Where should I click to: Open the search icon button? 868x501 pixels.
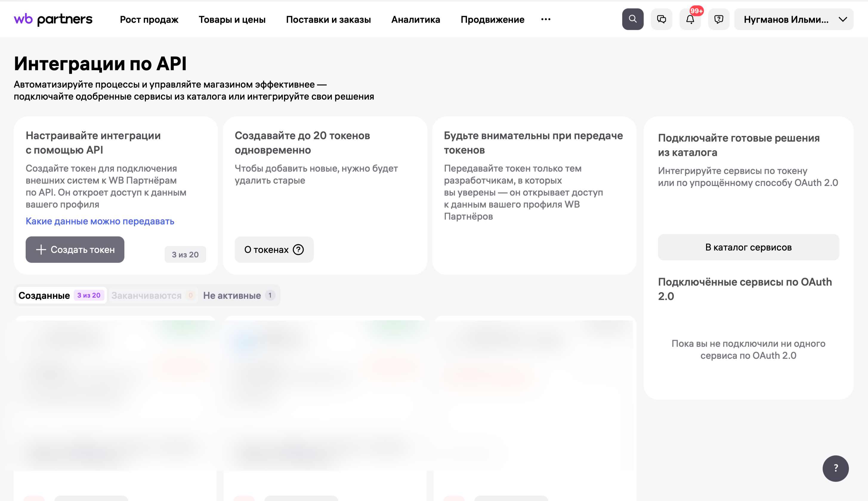(633, 19)
